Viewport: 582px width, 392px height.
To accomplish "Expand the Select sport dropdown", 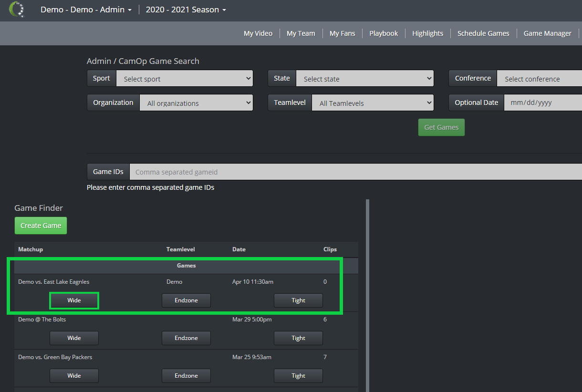I will pyautogui.click(x=185, y=79).
